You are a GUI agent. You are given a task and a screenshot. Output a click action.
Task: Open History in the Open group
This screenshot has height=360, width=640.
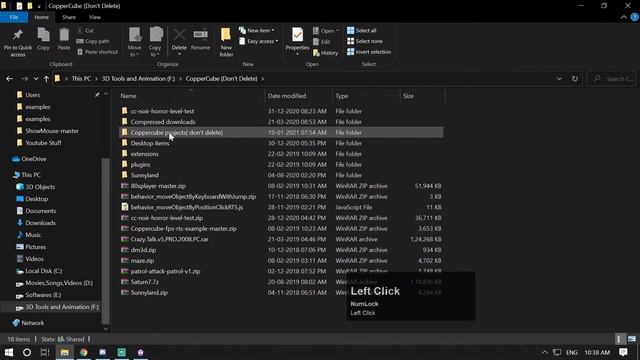coord(325,53)
